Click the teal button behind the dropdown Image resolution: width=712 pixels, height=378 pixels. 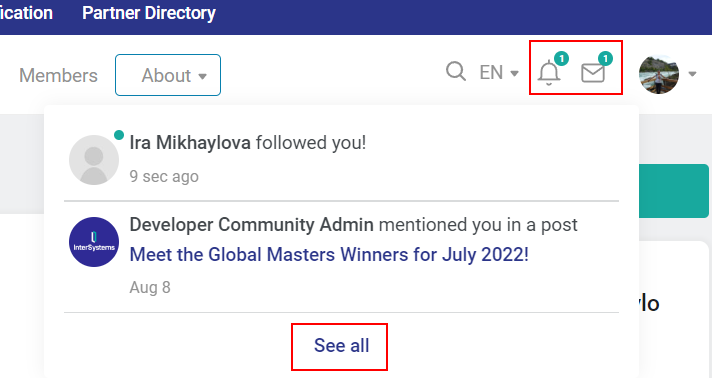click(674, 191)
